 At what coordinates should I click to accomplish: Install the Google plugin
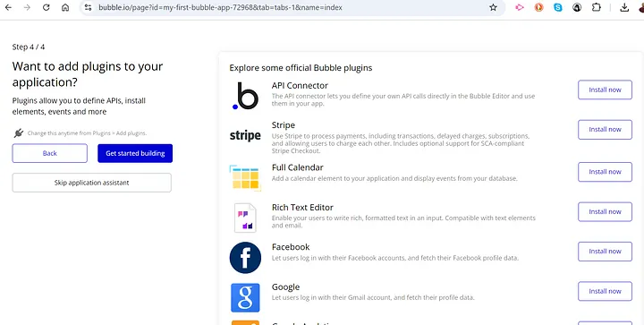605,291
